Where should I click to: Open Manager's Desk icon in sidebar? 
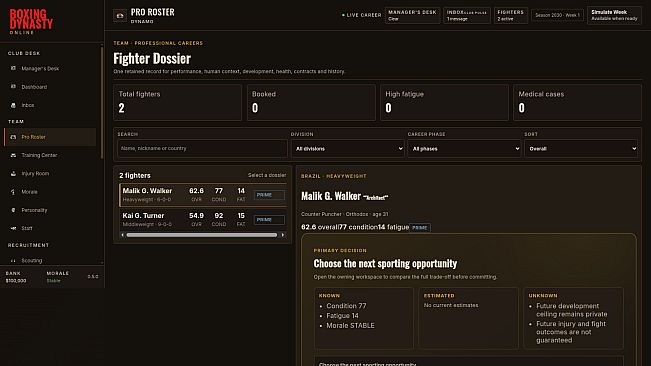(x=13, y=68)
